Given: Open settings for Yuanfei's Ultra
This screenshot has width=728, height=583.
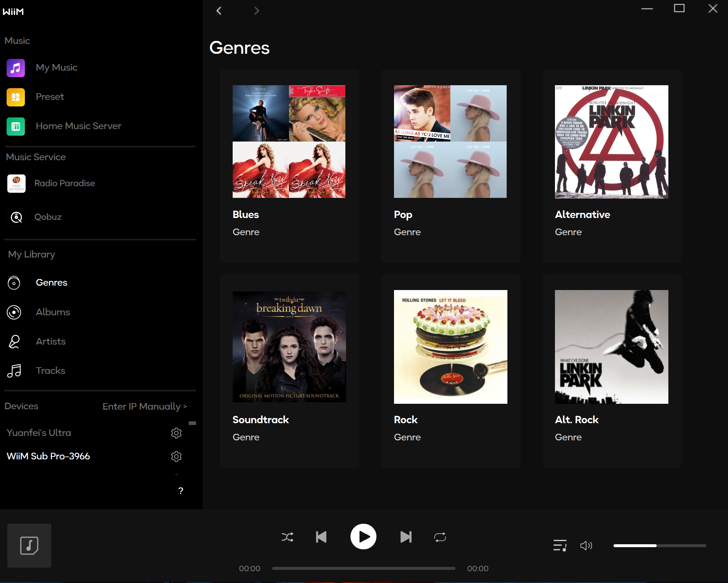Looking at the screenshot, I should pyautogui.click(x=176, y=433).
